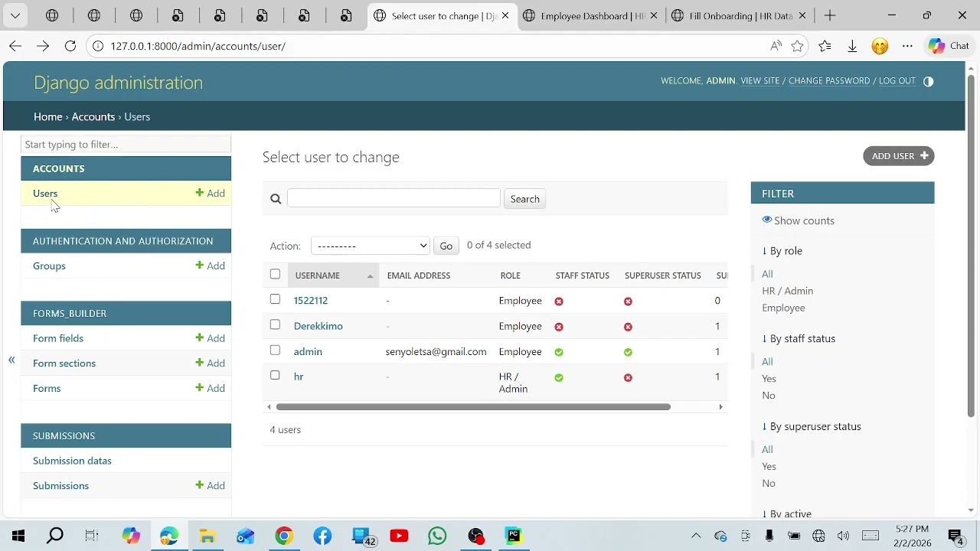This screenshot has width=980, height=551.
Task: Filter staff status by Yes
Action: pos(769,379)
